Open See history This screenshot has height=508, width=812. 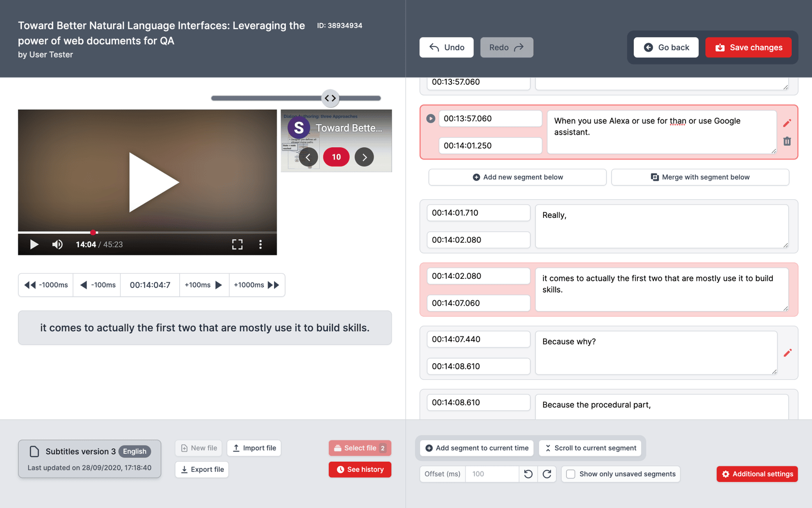pyautogui.click(x=360, y=469)
